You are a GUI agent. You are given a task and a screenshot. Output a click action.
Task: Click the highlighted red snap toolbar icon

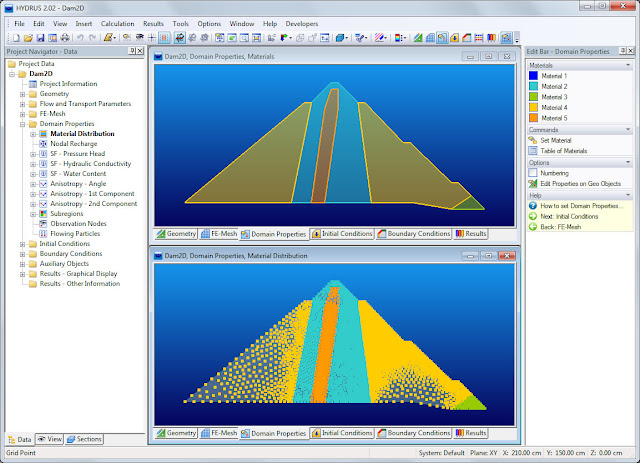tap(164, 38)
